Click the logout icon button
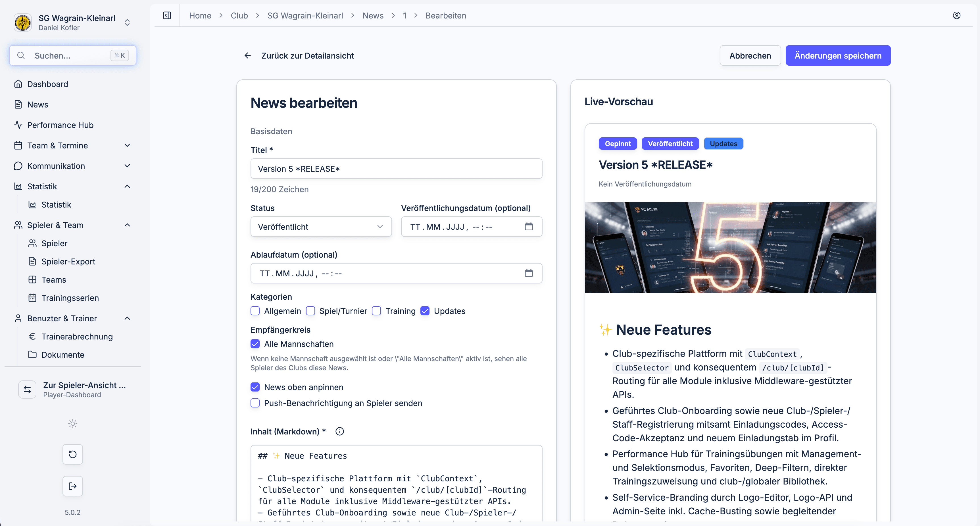Viewport: 980px width, 526px height. tap(73, 486)
